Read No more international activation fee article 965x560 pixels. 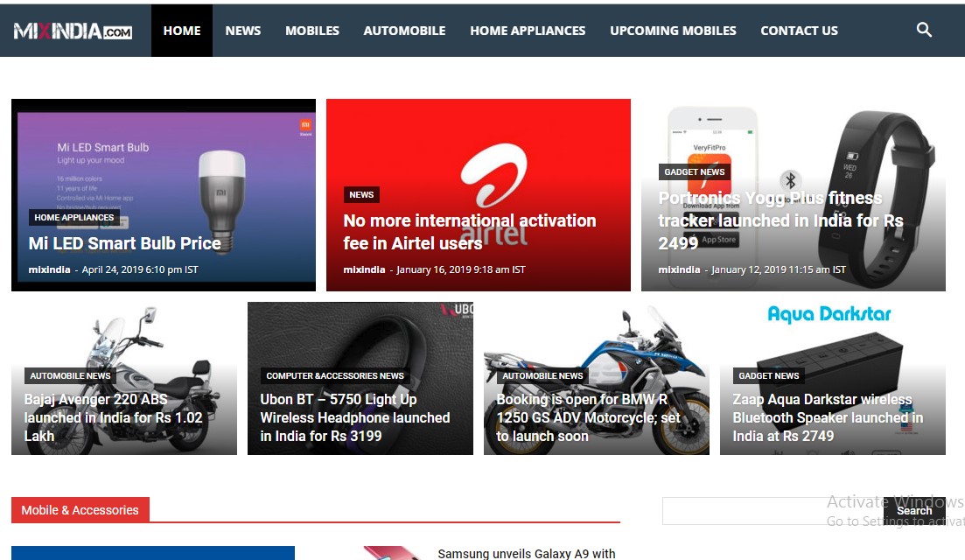(470, 232)
